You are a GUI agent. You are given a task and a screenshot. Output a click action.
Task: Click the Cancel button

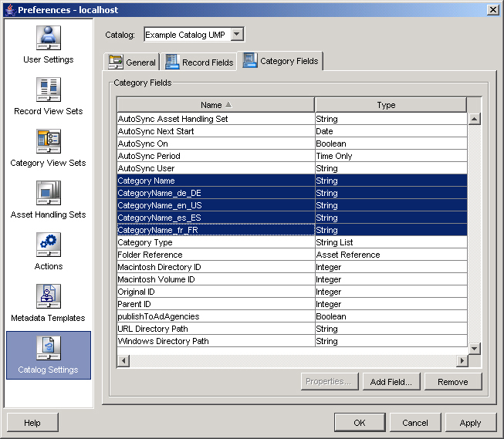(x=415, y=422)
